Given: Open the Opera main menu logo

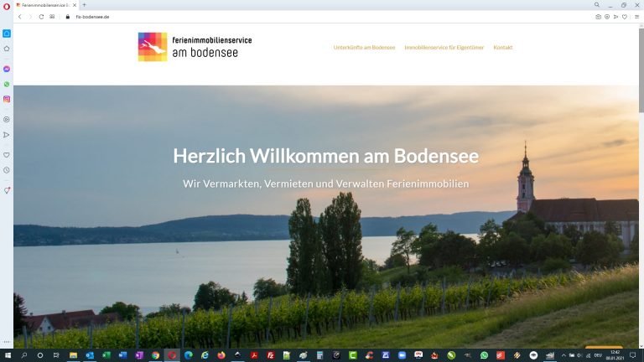Looking at the screenshot, I should pos(7,6).
